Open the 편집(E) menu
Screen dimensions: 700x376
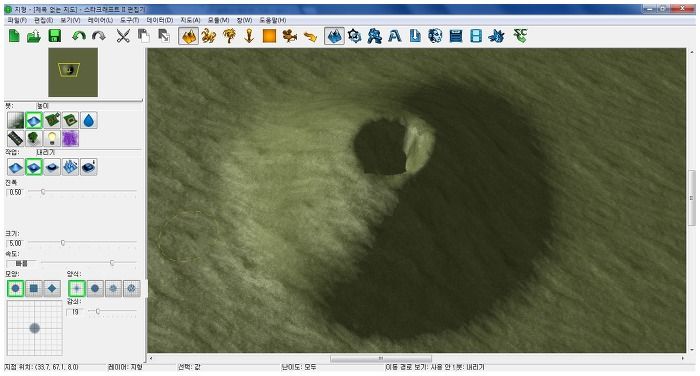(x=43, y=20)
